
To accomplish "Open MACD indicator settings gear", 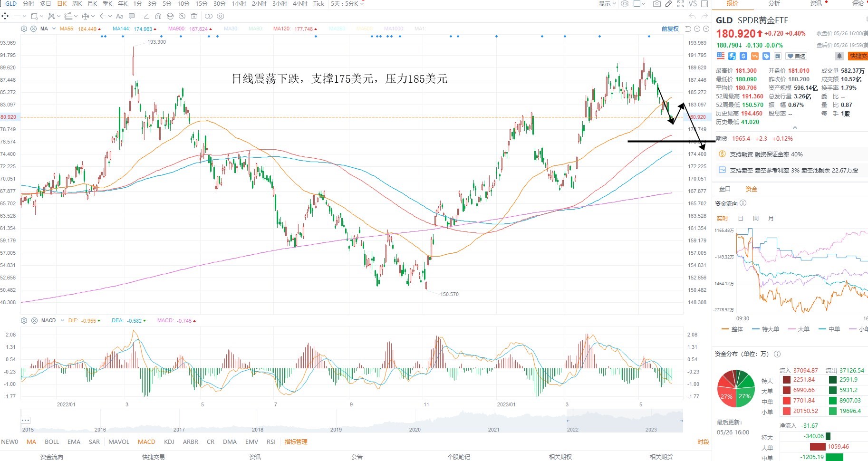I will (x=24, y=320).
